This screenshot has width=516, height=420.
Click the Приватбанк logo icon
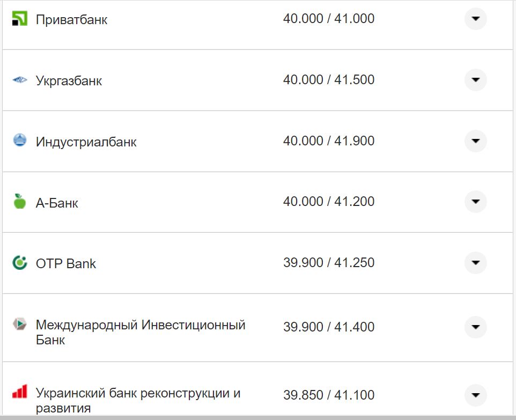[19, 19]
